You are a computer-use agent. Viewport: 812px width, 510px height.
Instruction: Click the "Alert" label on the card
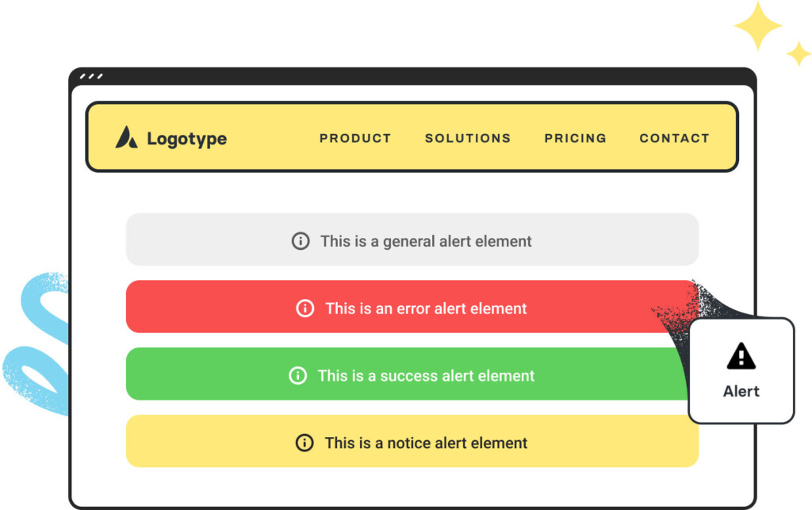[x=741, y=391]
